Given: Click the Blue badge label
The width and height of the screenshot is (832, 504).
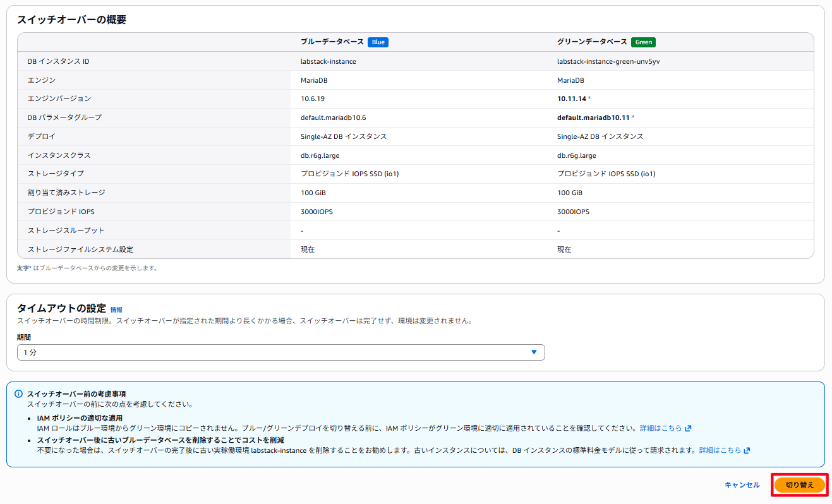Looking at the screenshot, I should (378, 42).
